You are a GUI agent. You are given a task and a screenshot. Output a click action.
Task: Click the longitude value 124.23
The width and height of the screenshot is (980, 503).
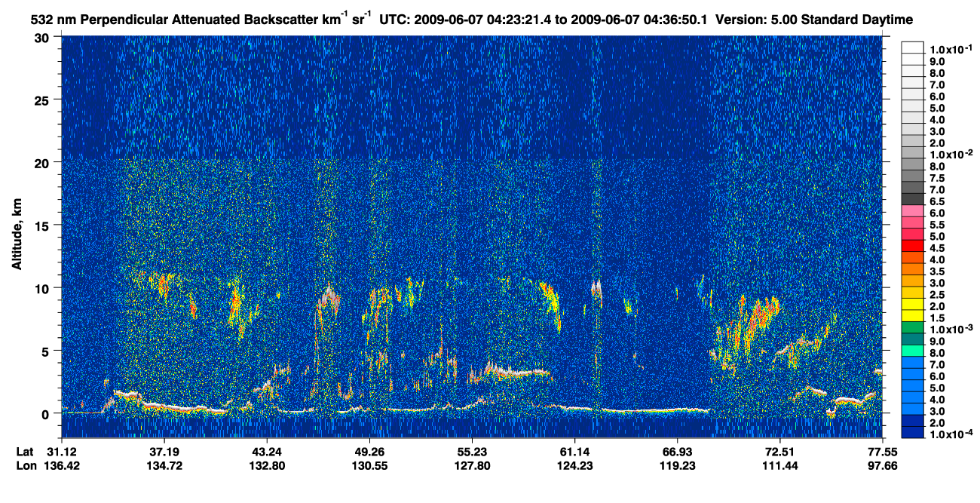574,465
